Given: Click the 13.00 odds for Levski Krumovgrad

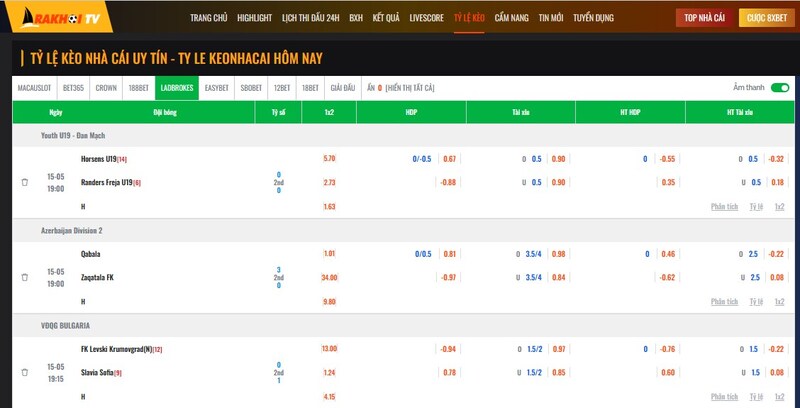Looking at the screenshot, I should click(329, 349).
